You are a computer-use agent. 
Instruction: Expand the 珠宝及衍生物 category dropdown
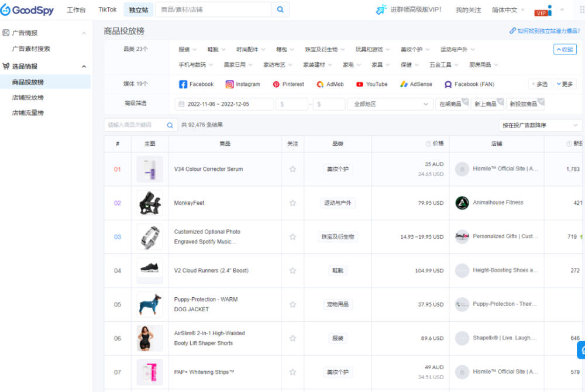click(x=325, y=50)
